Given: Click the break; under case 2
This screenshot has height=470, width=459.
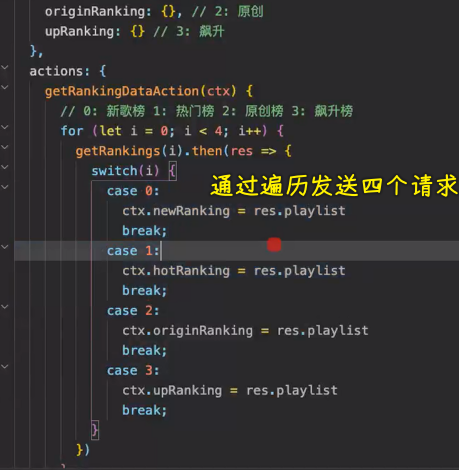Looking at the screenshot, I should [144, 351].
